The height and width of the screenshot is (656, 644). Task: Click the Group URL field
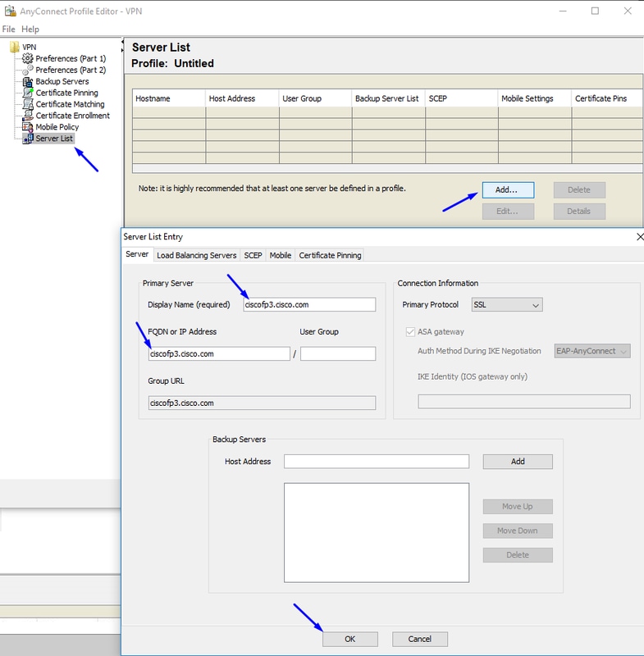(262, 403)
